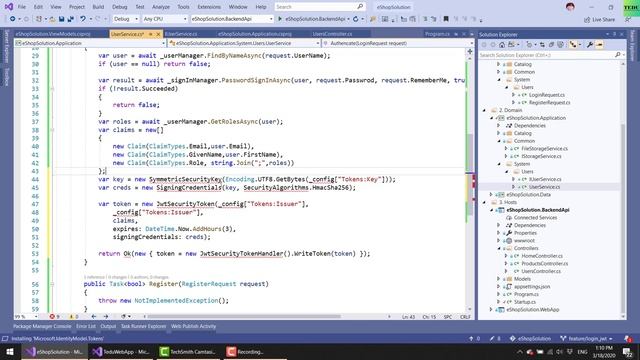Expand the Models folder in BackendApi
This screenshot has height=360, width=640.
[x=499, y=279]
